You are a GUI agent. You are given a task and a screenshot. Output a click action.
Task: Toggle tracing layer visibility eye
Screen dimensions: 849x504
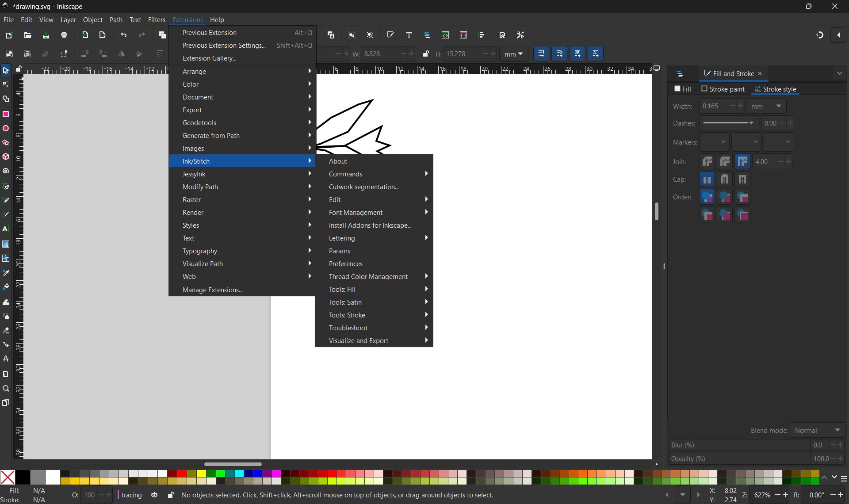(x=154, y=495)
